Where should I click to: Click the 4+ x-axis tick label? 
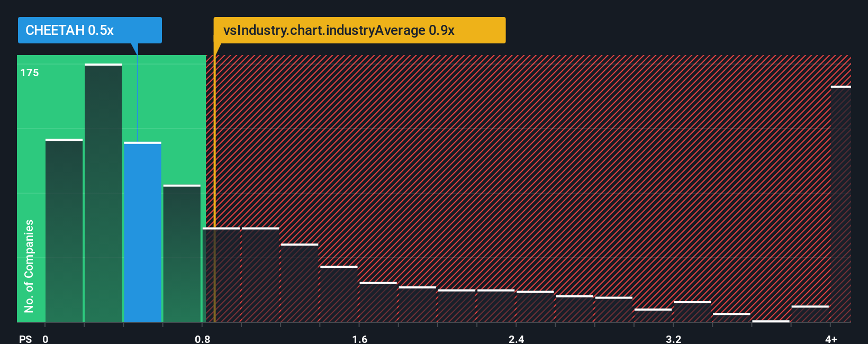point(831,339)
